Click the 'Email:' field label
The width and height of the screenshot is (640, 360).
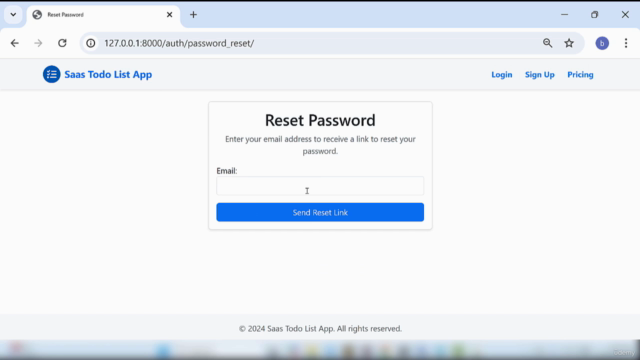point(227,171)
